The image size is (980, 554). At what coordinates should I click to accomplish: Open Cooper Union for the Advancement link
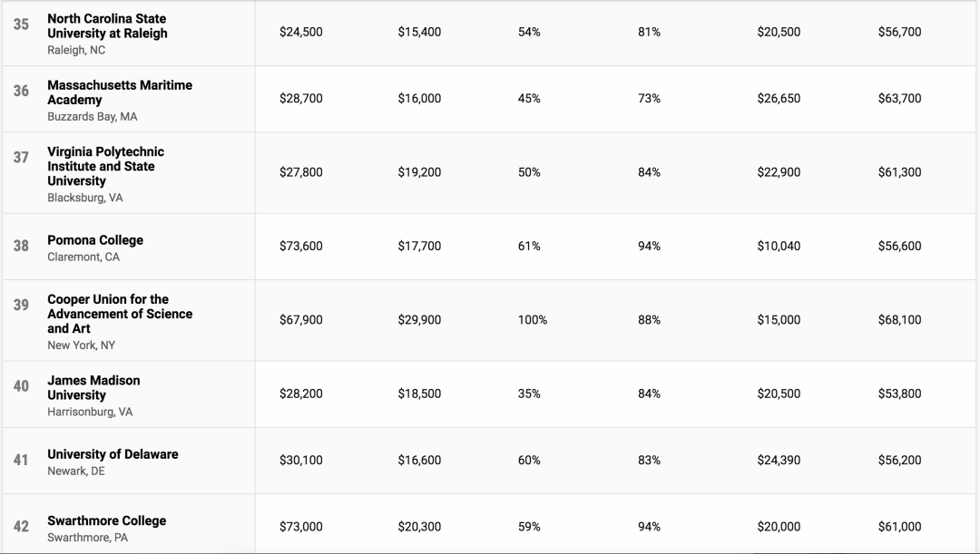[x=119, y=314]
